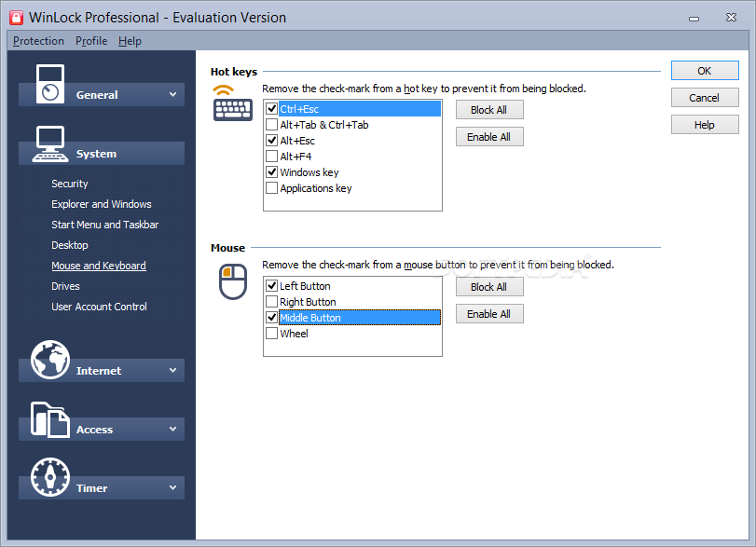Expand the Internet section chevron
756x547 pixels.
172,370
